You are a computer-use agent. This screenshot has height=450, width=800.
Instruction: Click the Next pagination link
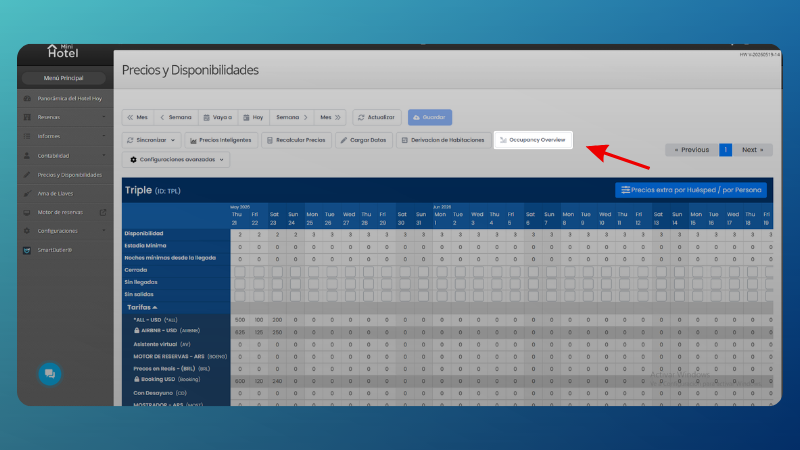click(x=753, y=150)
